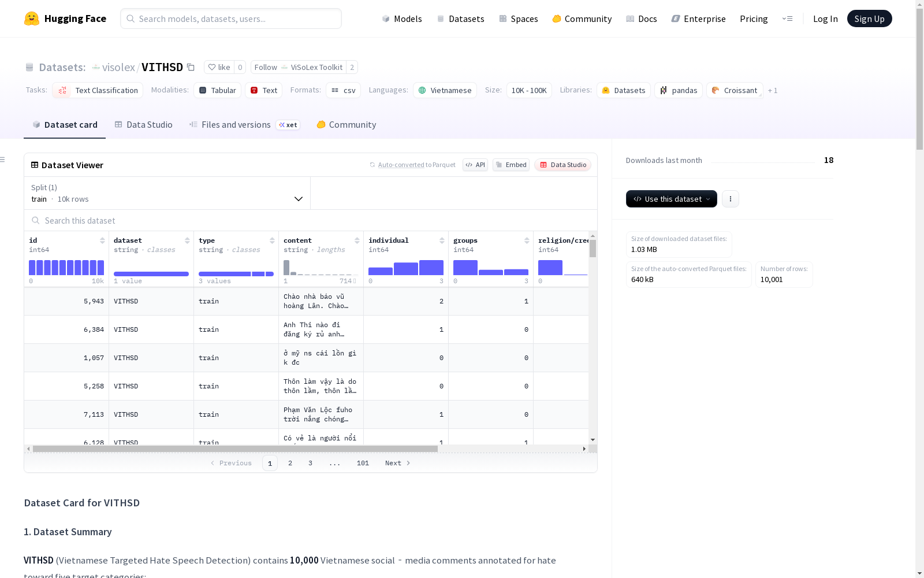Sort the dataset column
Screen dimensions: 924x578
[187, 240]
